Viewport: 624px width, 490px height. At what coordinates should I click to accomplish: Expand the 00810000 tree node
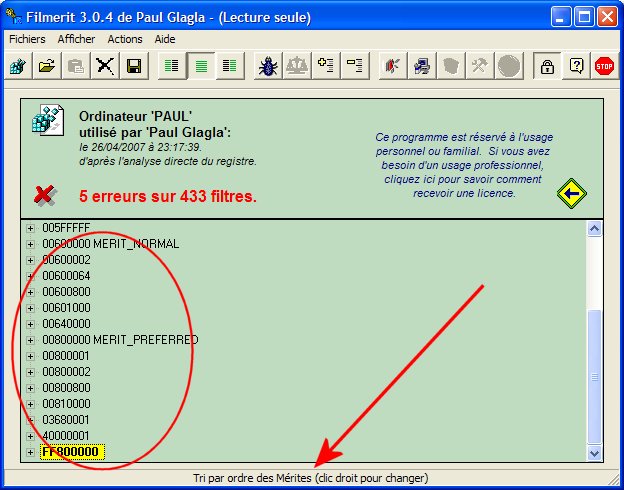(x=30, y=404)
